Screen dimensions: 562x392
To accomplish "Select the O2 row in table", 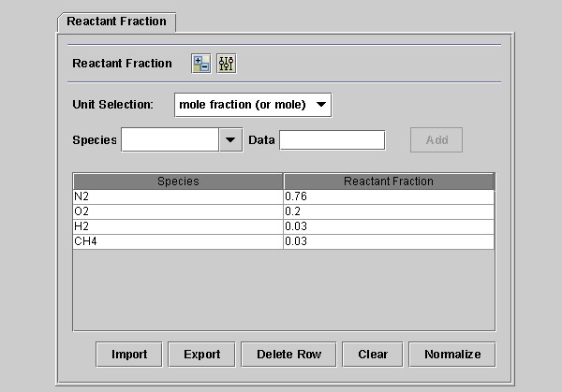I will click(x=178, y=211).
